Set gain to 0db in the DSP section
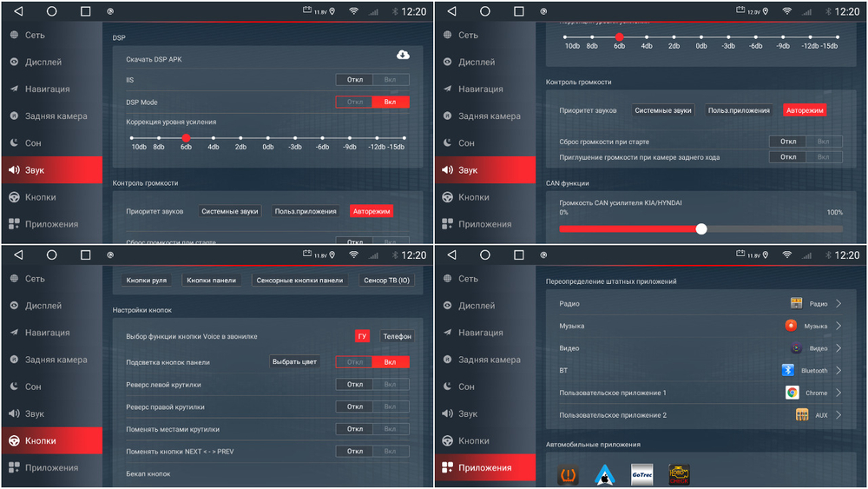Screen dimensions: 868x489 click(268, 138)
